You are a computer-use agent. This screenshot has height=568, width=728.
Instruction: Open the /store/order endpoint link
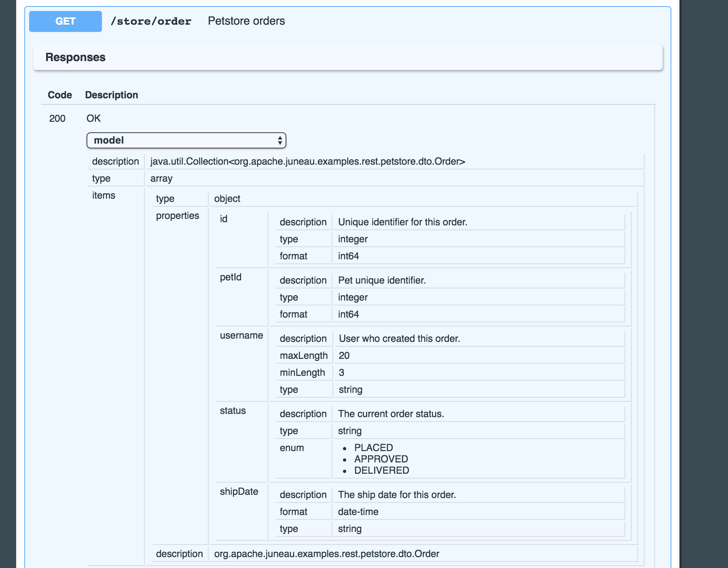152,21
